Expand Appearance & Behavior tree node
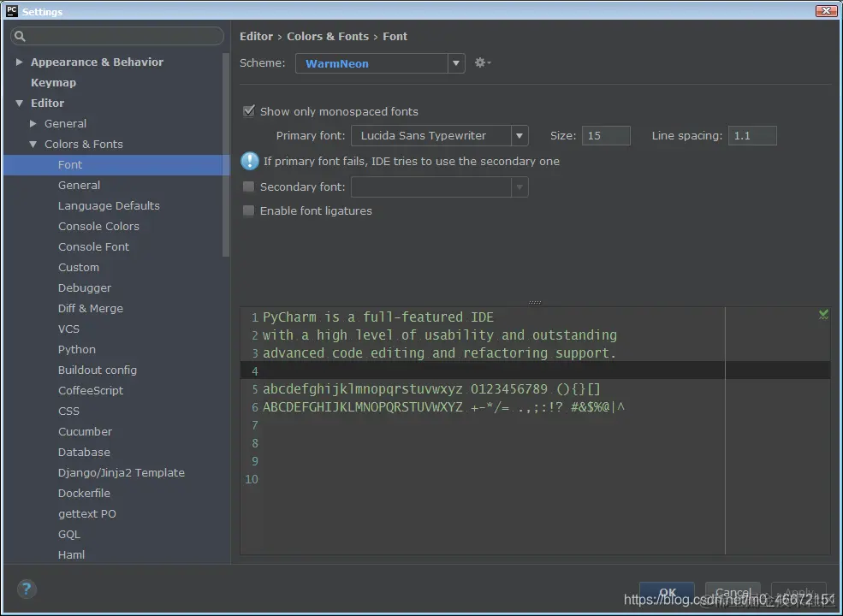Screen dimensions: 843x616 [20, 62]
